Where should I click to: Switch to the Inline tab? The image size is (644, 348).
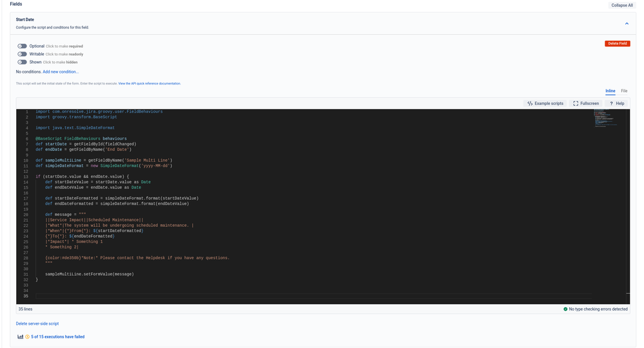610,91
